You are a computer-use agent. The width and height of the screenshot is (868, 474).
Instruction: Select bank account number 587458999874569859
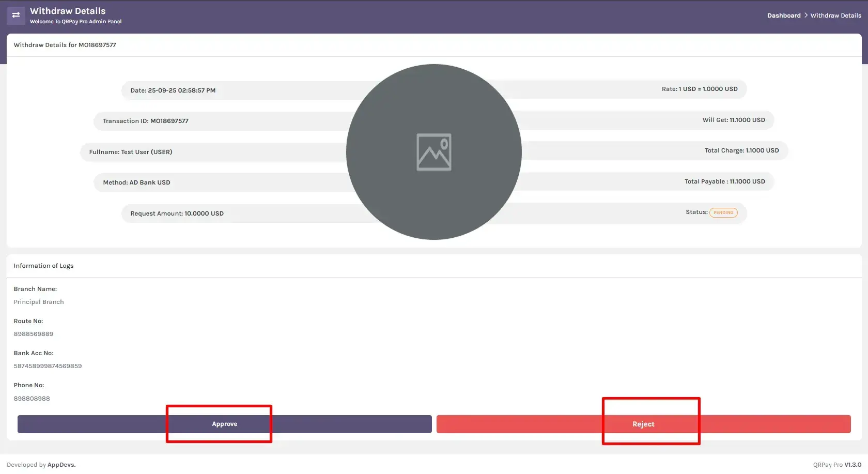pyautogui.click(x=48, y=366)
